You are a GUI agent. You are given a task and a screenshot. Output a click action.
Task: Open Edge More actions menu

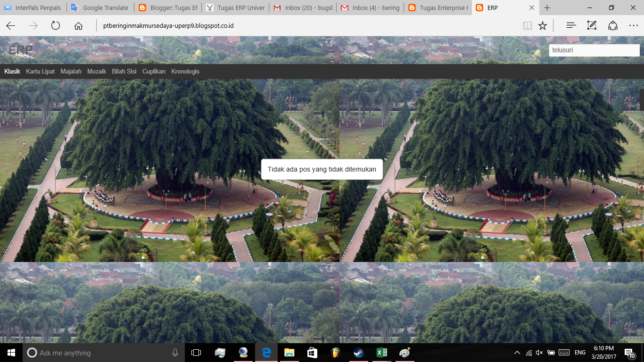point(633,26)
